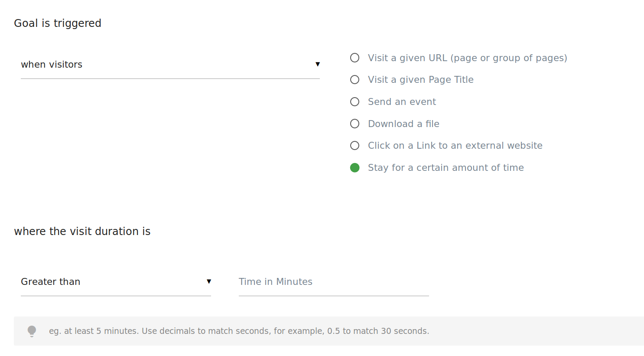Select the "Visit a given Page Title" radio circle
The height and width of the screenshot is (356, 644).
coord(355,80)
